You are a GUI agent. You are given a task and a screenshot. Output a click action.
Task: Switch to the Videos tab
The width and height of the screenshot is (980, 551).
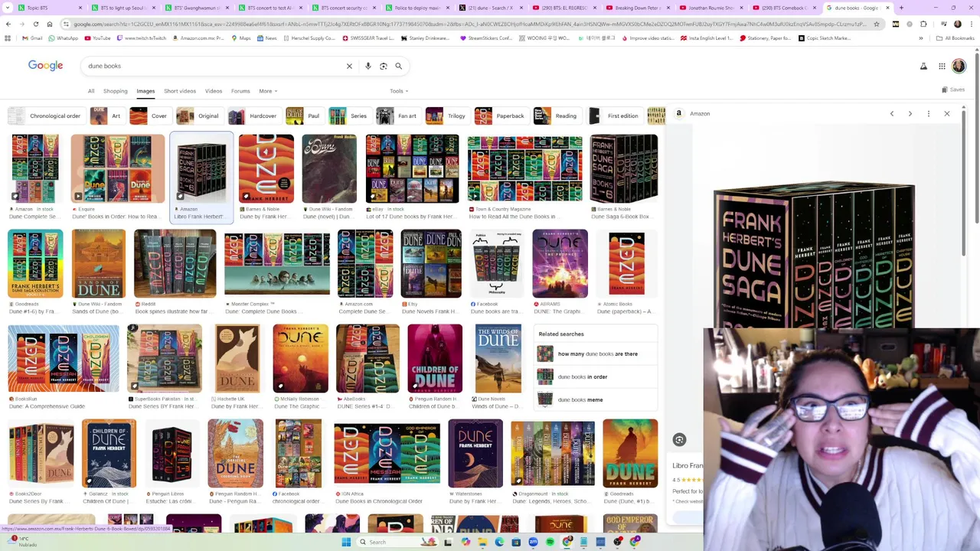click(x=214, y=91)
